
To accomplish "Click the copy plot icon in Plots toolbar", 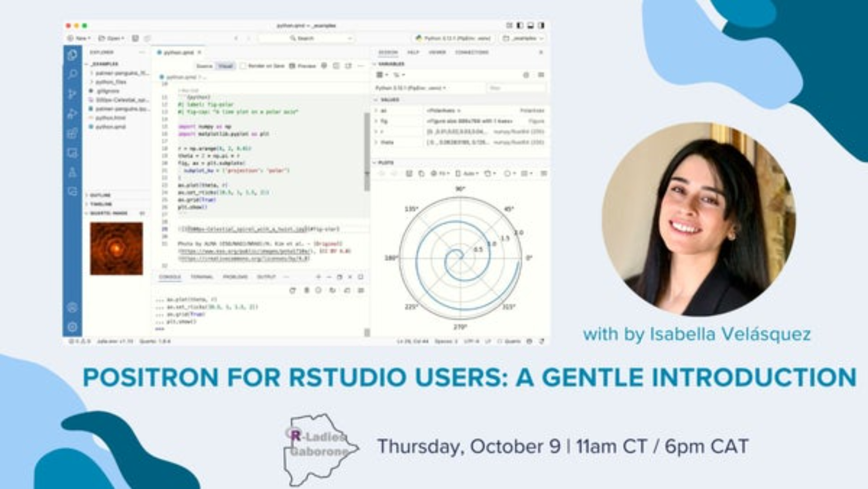I will click(x=421, y=173).
